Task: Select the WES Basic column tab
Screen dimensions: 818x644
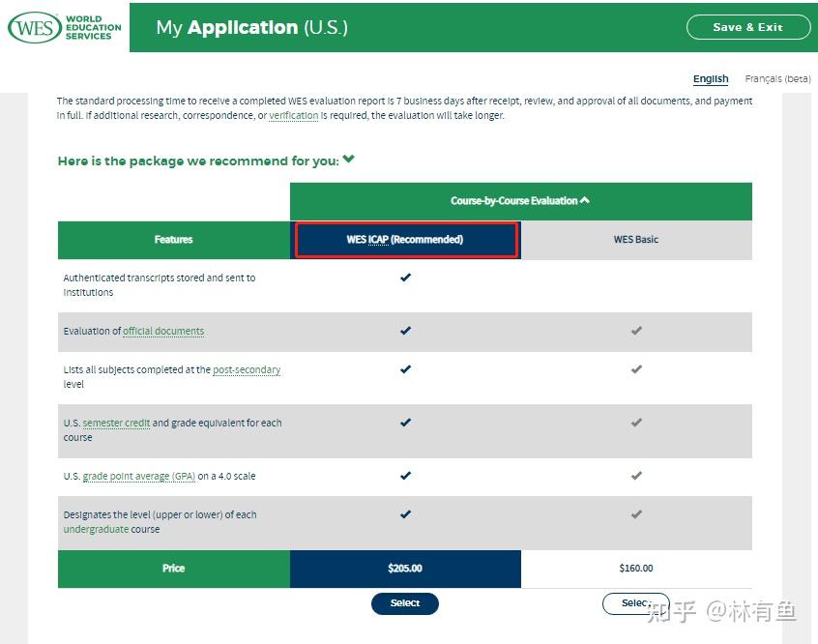Action: point(636,240)
